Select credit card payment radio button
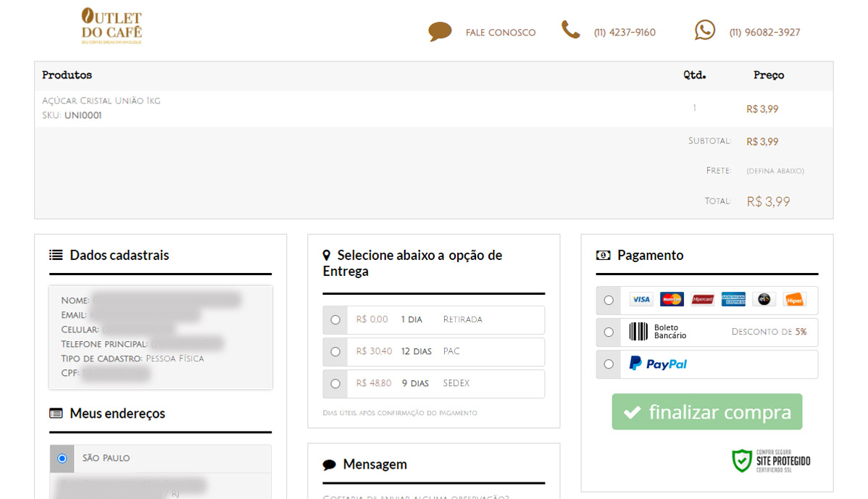Viewport: 868px width, 499px height. (609, 300)
